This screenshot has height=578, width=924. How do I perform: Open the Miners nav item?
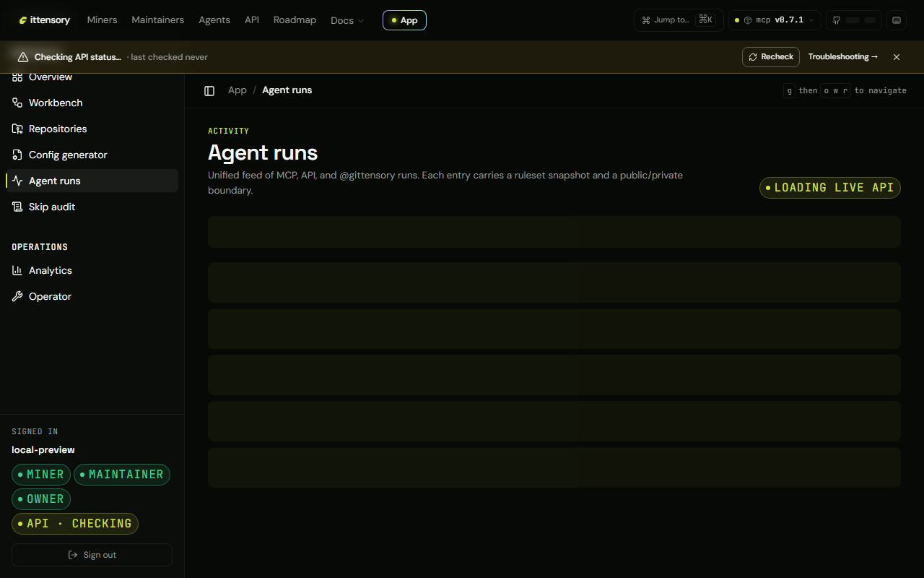point(102,20)
